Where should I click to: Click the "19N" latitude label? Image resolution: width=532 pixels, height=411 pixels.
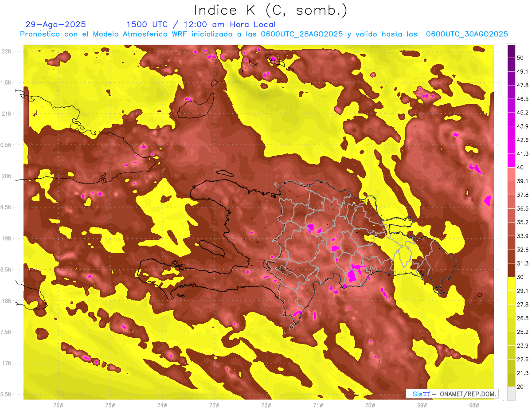point(7,239)
